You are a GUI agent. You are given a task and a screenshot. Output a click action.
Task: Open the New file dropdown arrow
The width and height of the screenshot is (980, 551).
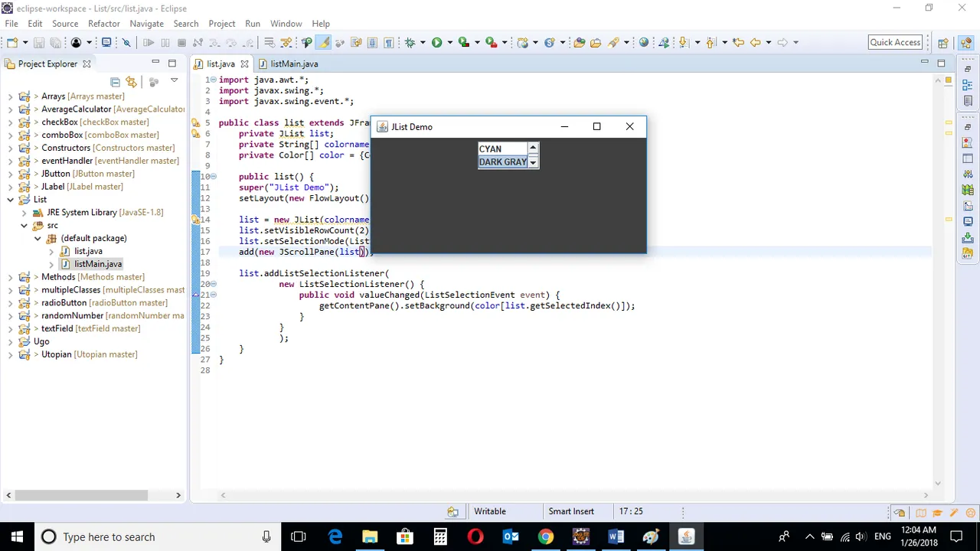coord(25,42)
